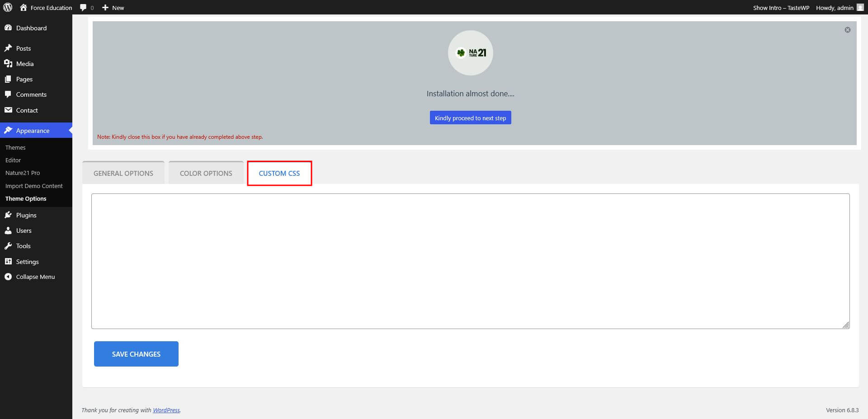
Task: Select the Custom CSS tab
Action: point(279,173)
